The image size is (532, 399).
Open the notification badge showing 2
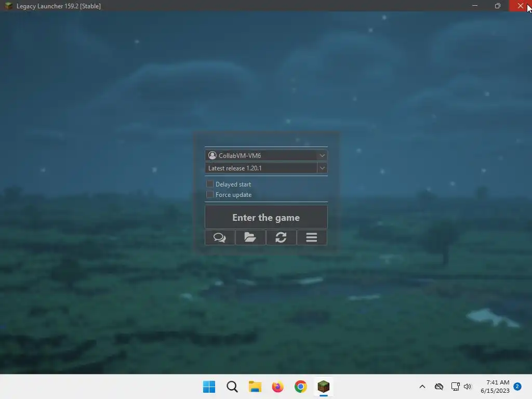517,387
